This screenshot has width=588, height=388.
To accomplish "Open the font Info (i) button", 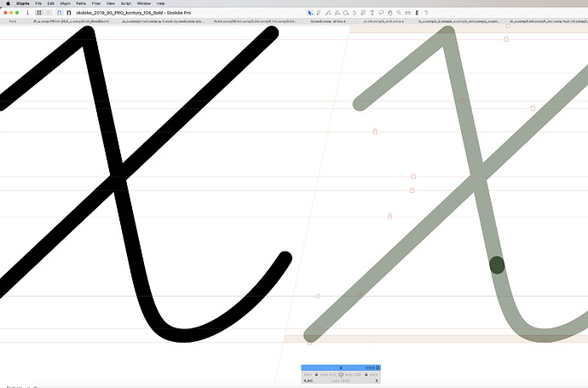I will click(27, 13).
